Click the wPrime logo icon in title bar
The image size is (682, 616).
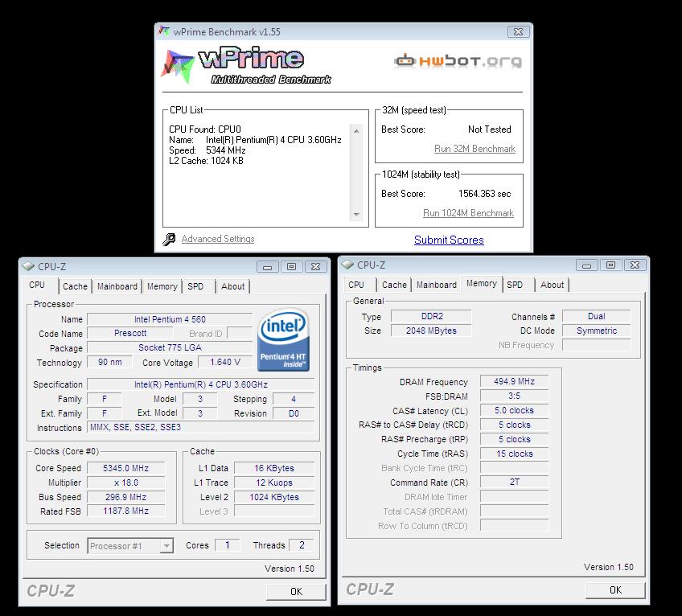pos(164,31)
